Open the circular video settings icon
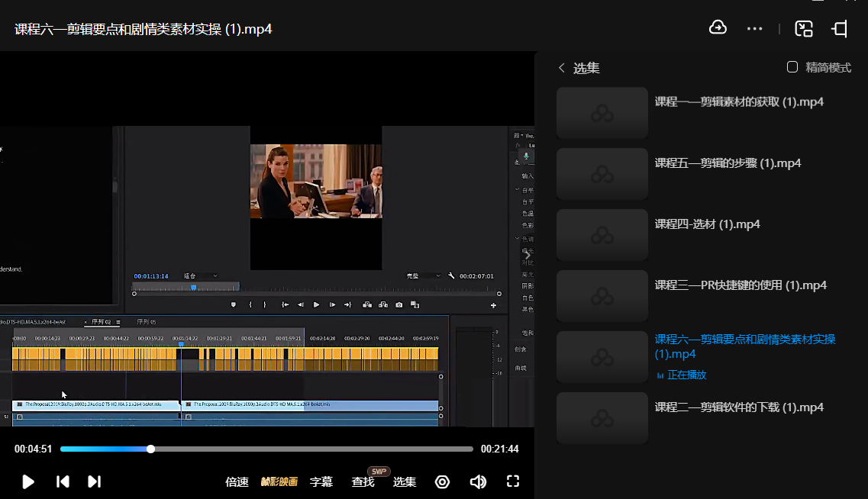Viewport: 868px width, 499px height. coord(442,481)
